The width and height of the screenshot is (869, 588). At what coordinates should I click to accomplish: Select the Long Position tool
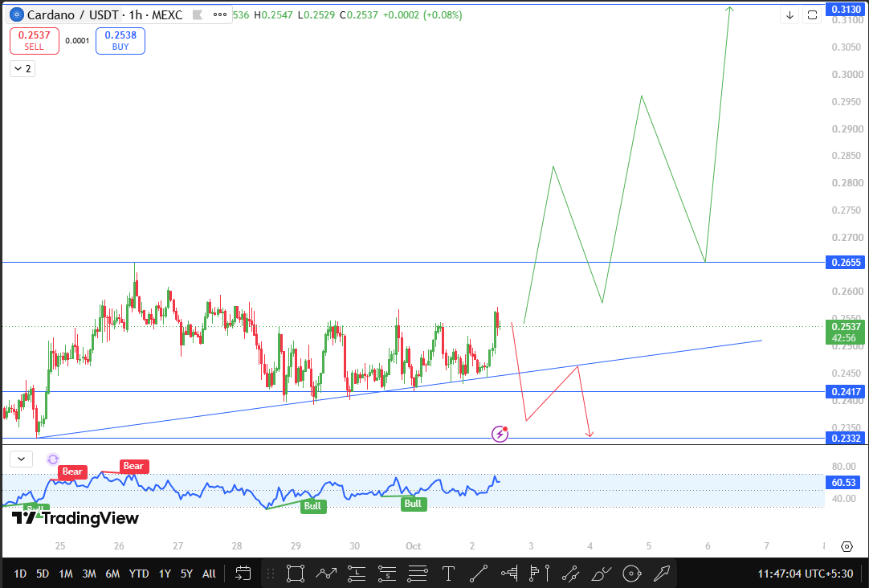[357, 574]
